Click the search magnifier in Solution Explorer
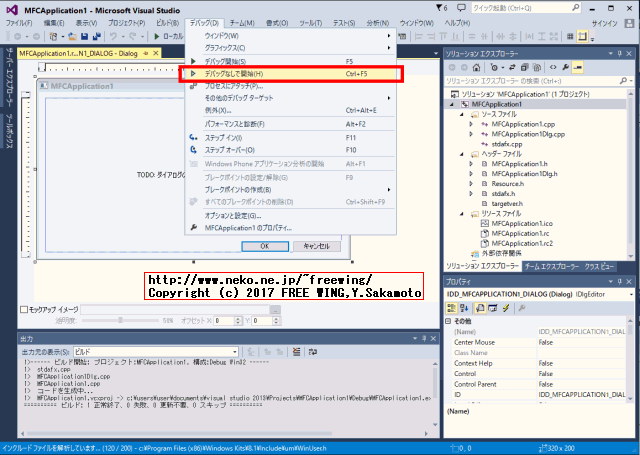 (x=623, y=81)
